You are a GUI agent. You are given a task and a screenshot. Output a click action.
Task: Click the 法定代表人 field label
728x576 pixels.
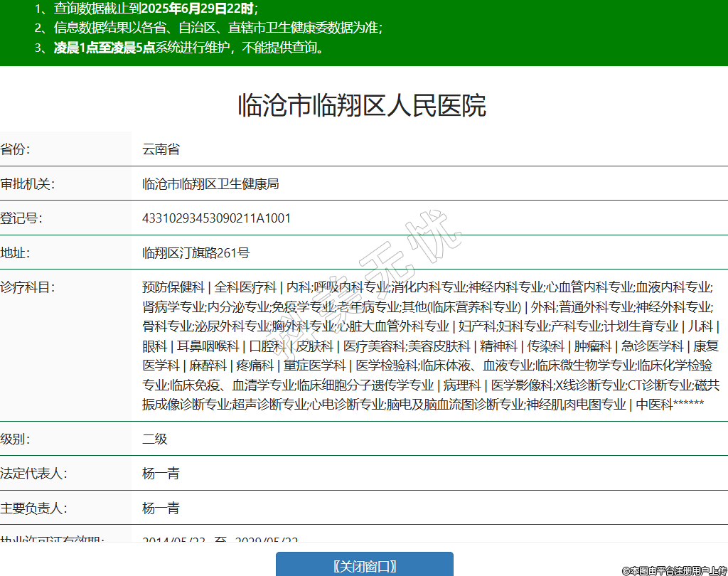tap(33, 474)
